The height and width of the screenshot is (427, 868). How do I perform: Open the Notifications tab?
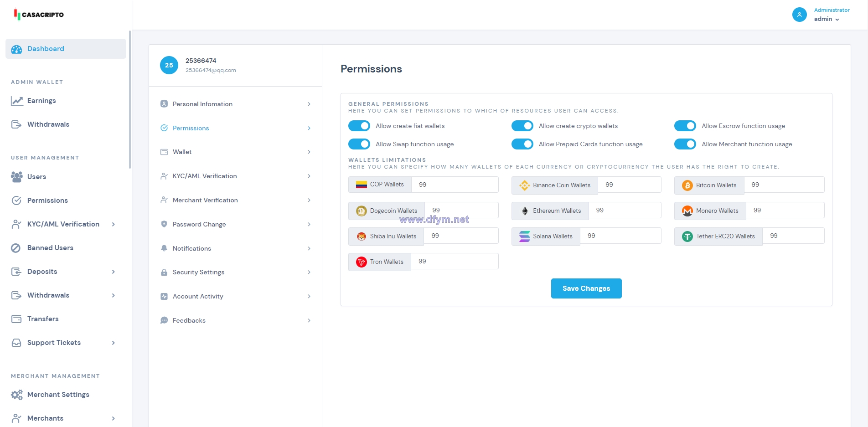(x=235, y=248)
